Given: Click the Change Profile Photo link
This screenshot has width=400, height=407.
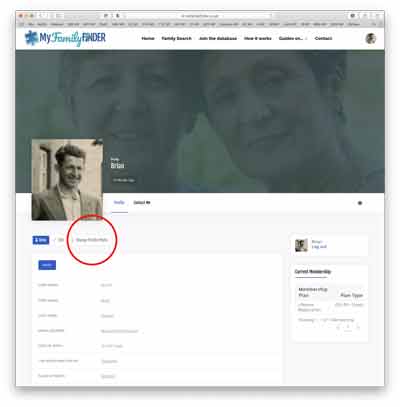Looking at the screenshot, I should [x=92, y=240].
